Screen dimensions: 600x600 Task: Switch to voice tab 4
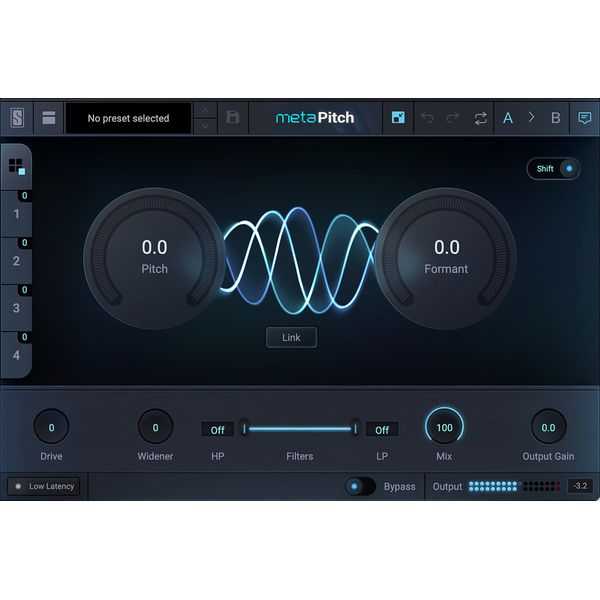(16, 355)
